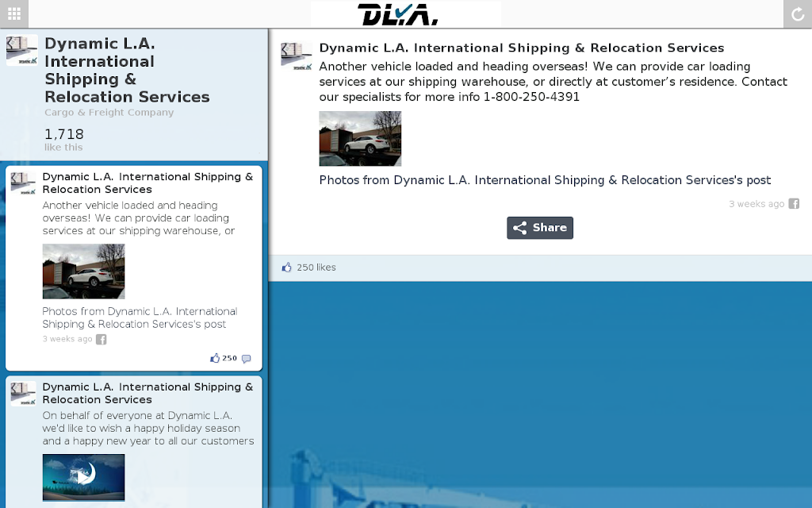Viewport: 812px width, 508px height.
Task: Tap avatar in the post detail panel
Action: click(x=297, y=55)
